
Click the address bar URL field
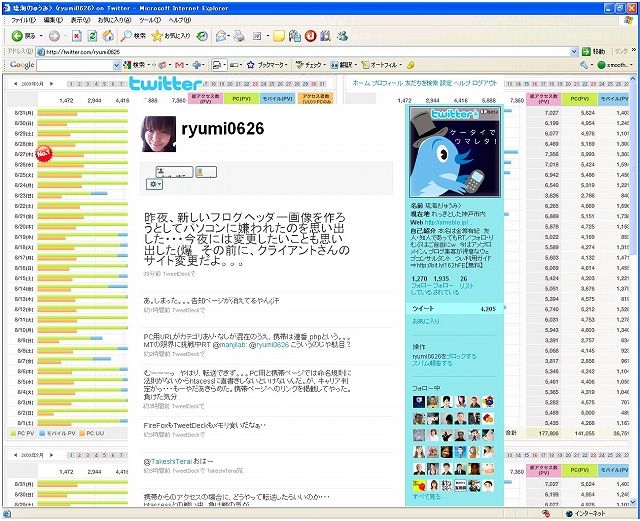[x=303, y=51]
